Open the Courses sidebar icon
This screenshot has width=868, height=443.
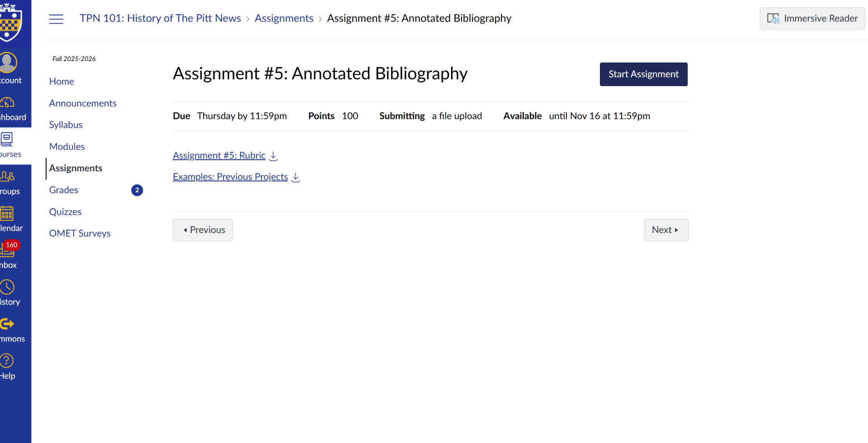pos(7,140)
